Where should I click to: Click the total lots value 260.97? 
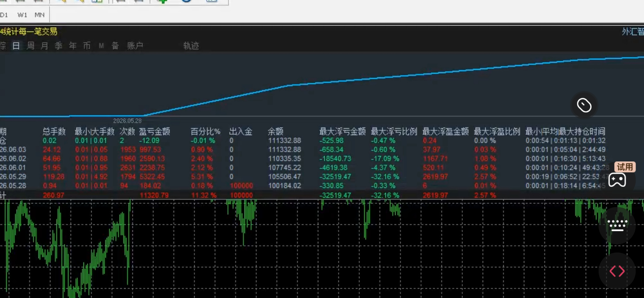pyautogui.click(x=53, y=195)
